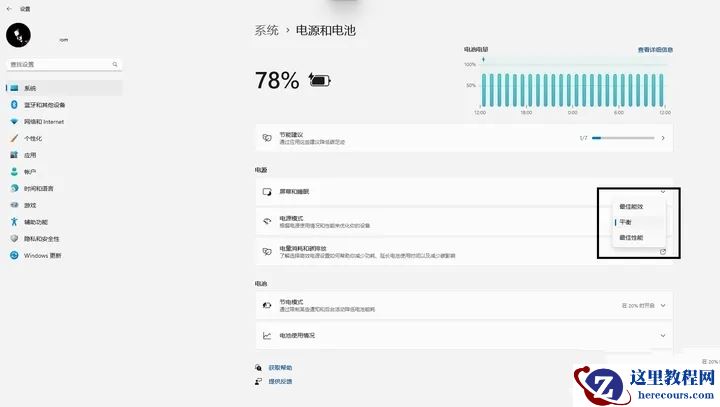The width and height of the screenshot is (720, 407).
Task: Click the leaf icon for 节能建议
Action: pyautogui.click(x=267, y=138)
